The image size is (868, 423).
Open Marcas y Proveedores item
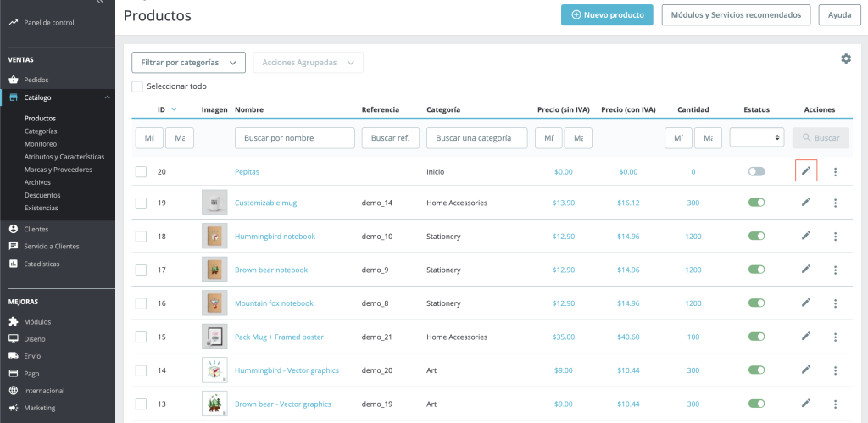pyautogui.click(x=58, y=170)
